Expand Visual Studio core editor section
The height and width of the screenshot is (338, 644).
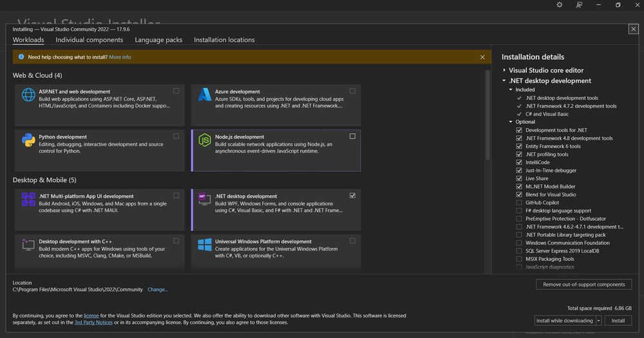tap(504, 70)
